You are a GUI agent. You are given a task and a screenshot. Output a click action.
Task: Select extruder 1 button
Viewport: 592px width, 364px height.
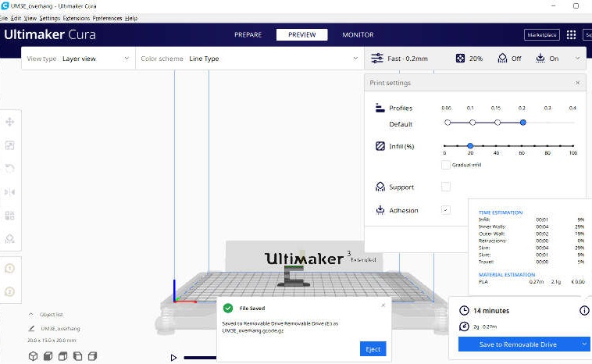coord(10,269)
